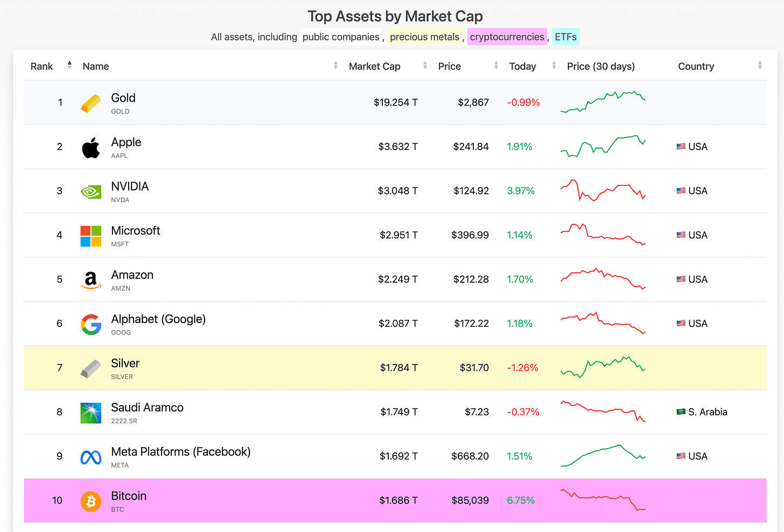This screenshot has height=532, width=784.
Task: Click the USA flag in Alphabet row
Action: 681,323
